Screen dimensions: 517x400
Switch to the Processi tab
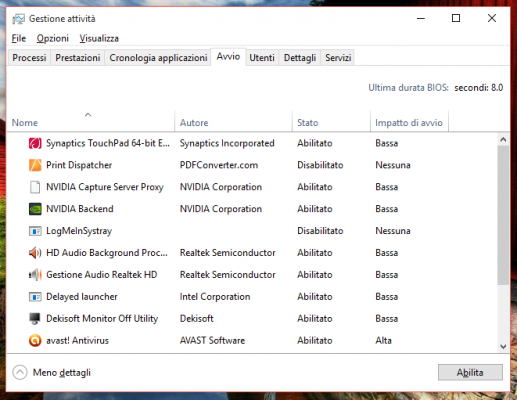coord(29,58)
